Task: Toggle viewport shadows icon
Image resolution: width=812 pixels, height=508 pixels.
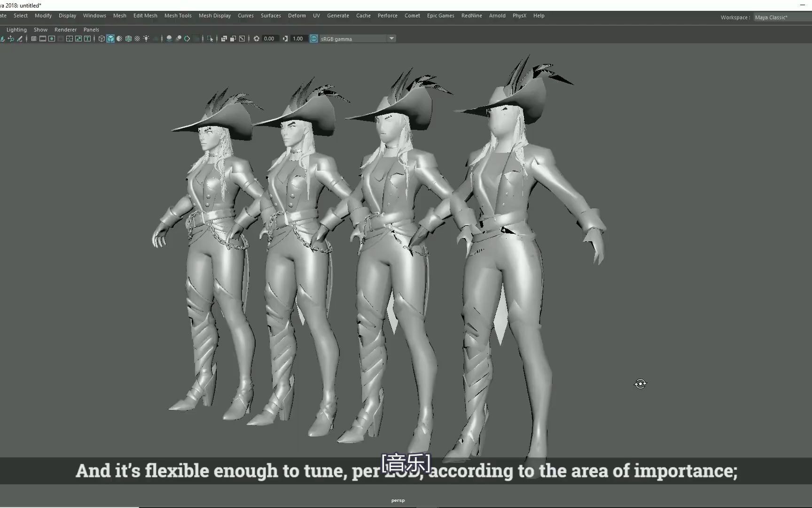Action: [156, 39]
